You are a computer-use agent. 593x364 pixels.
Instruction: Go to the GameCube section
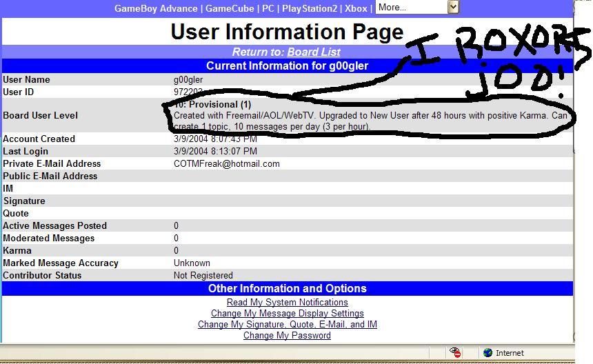coord(230,8)
